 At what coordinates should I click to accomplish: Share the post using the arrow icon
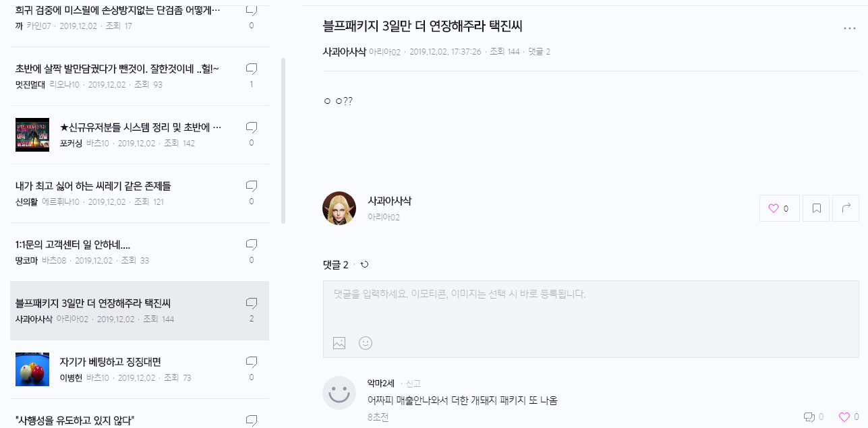click(846, 209)
